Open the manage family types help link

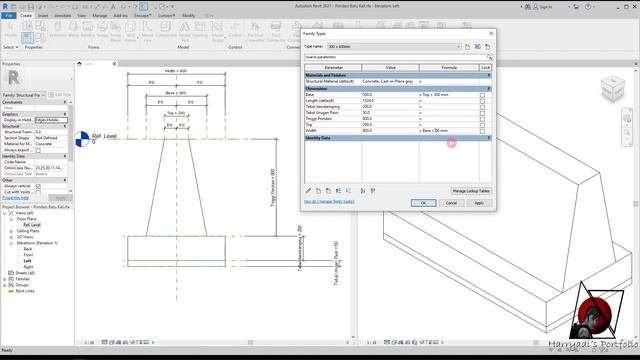(x=329, y=202)
